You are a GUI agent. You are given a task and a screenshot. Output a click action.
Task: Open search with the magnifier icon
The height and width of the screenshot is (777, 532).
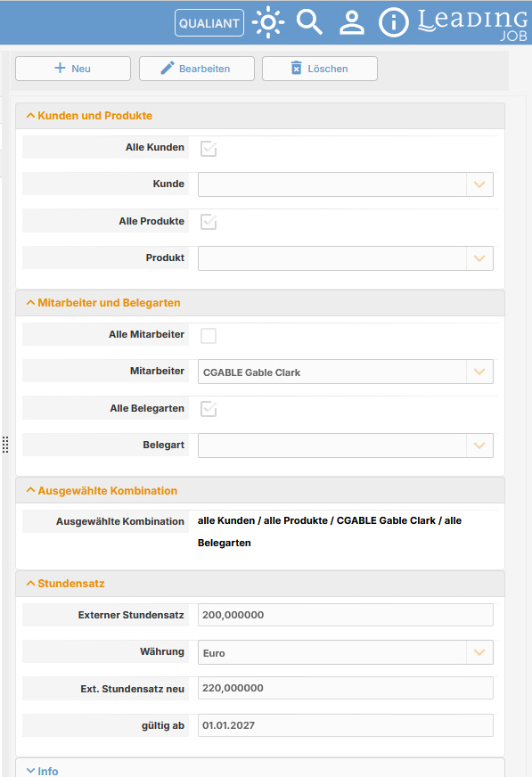pyautogui.click(x=309, y=22)
